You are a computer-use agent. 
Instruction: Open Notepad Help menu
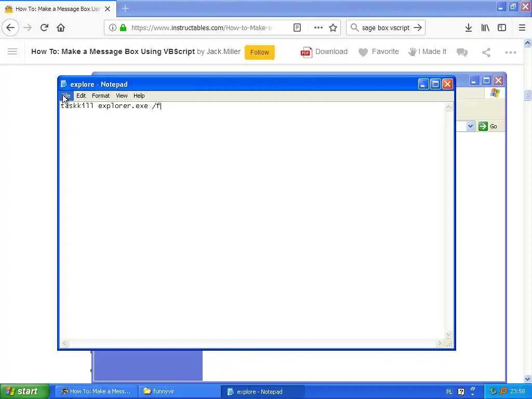(139, 96)
